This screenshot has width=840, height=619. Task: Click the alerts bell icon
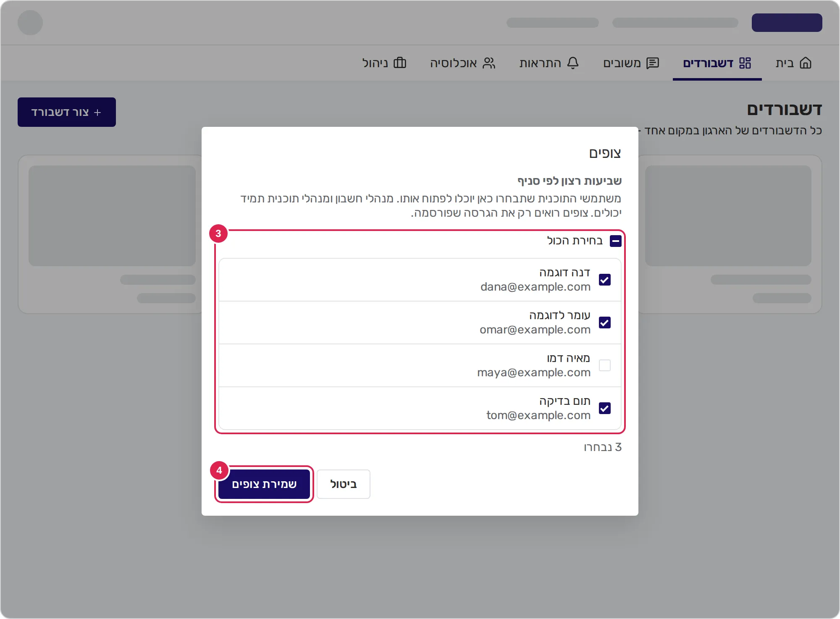(x=573, y=63)
